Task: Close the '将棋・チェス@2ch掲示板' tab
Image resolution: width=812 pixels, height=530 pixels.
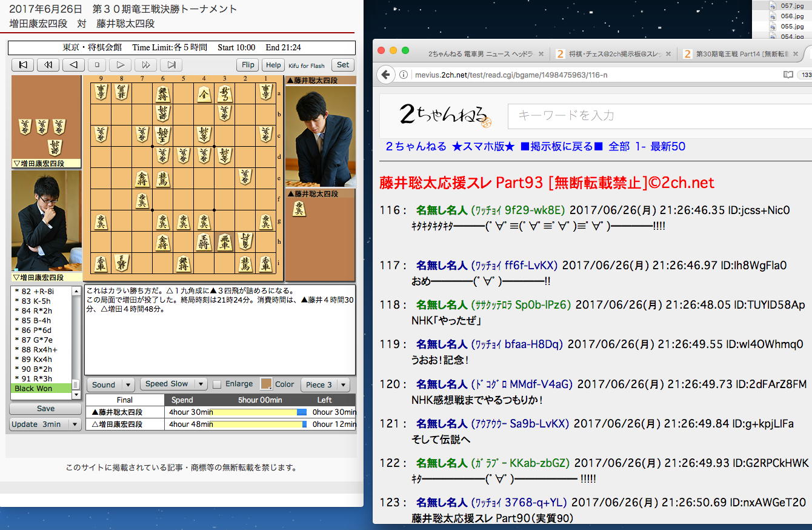Action: click(668, 54)
